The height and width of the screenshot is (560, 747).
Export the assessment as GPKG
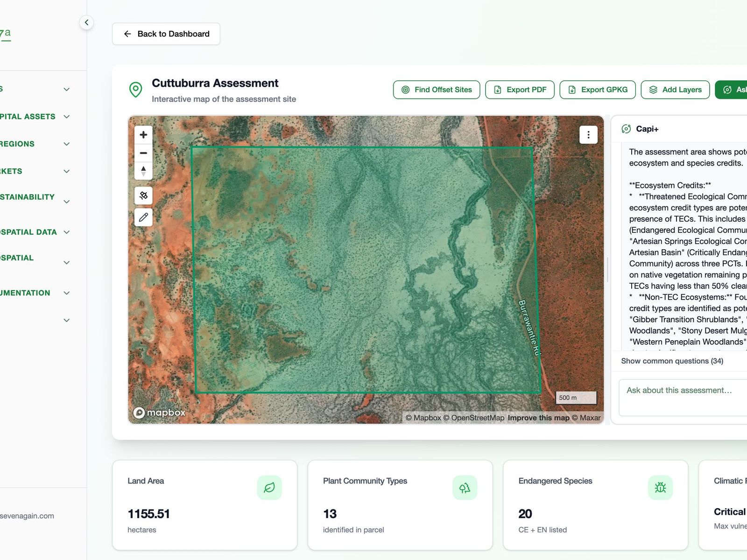click(x=598, y=90)
